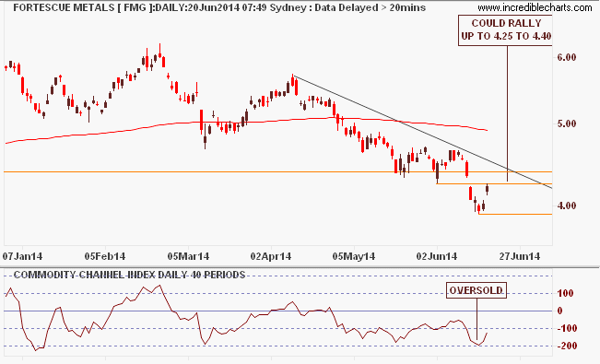Click the 'COULD RALLY UP TO 4.25 TO 4.40' annotation
Screen dimensions: 600x364
pyautogui.click(x=506, y=29)
